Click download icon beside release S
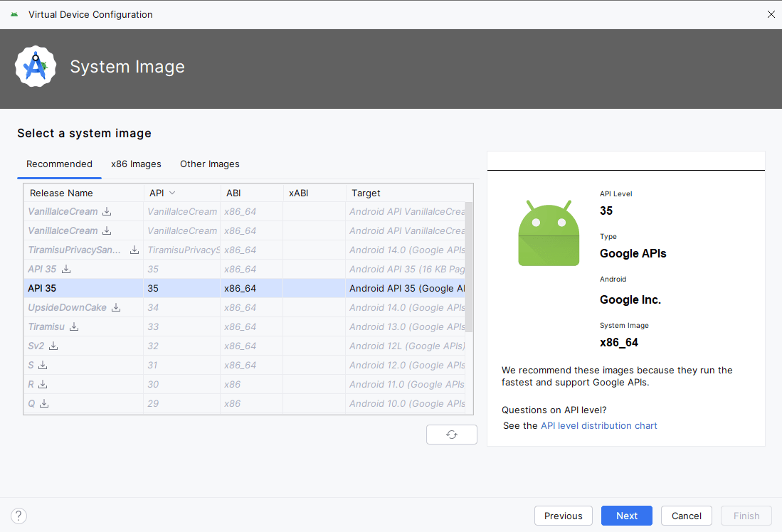 point(43,366)
